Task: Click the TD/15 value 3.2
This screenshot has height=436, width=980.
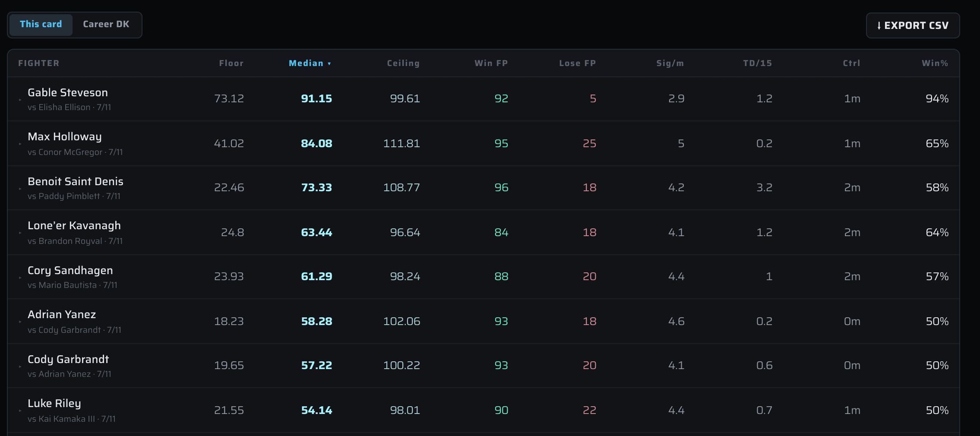Action: (x=764, y=187)
